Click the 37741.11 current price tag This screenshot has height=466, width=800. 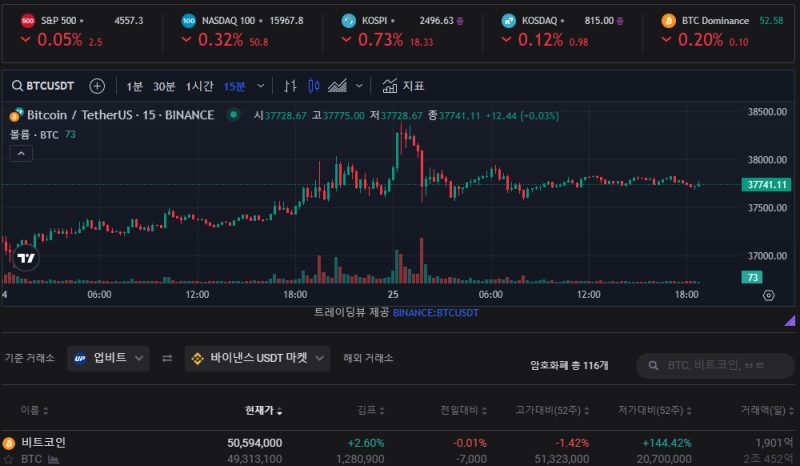click(766, 184)
